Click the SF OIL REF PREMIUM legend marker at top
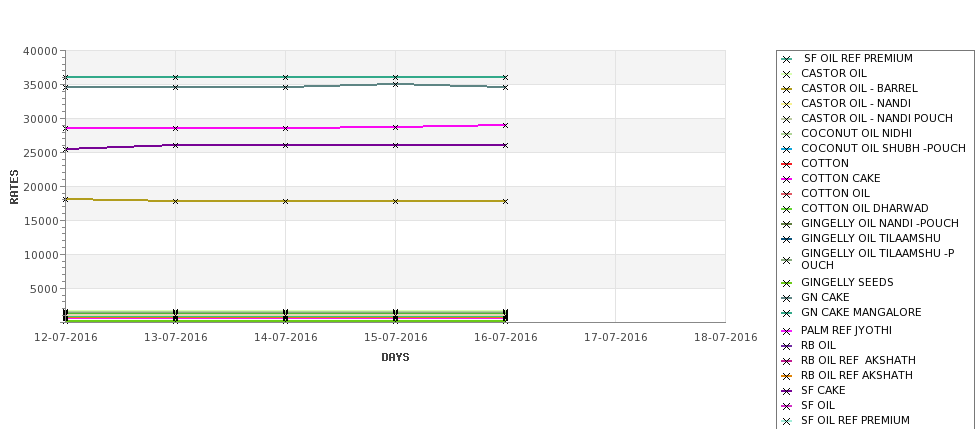Viewport: 975px width, 429px height. 787,60
